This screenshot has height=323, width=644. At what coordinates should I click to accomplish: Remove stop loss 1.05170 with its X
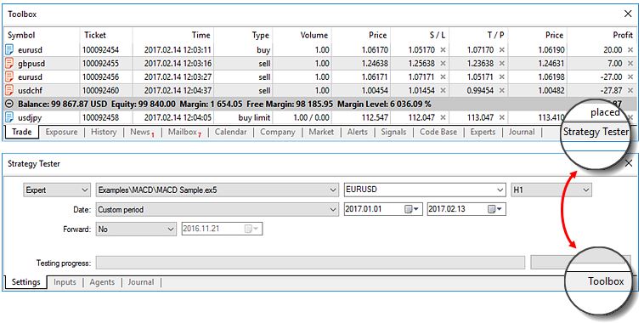pos(443,50)
